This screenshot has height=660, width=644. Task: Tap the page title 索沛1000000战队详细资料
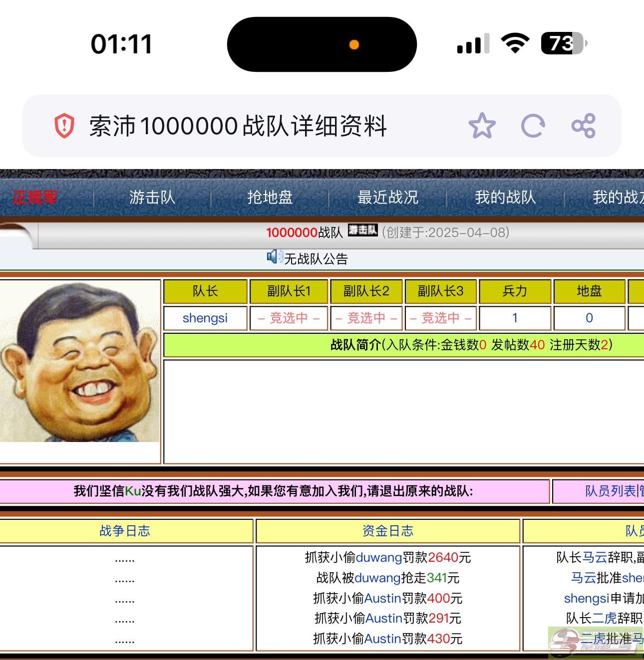[238, 126]
